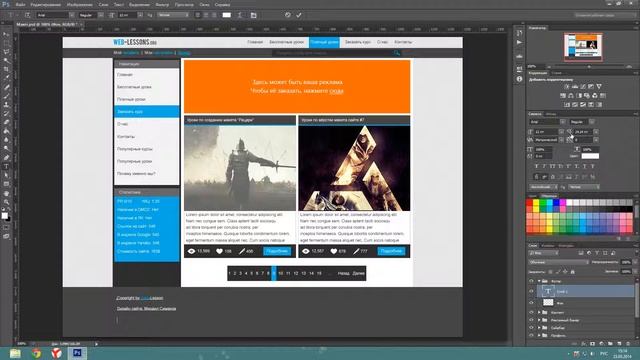
Task: Select the Zoom tool in the toolbox
Action: pyautogui.click(x=6, y=202)
